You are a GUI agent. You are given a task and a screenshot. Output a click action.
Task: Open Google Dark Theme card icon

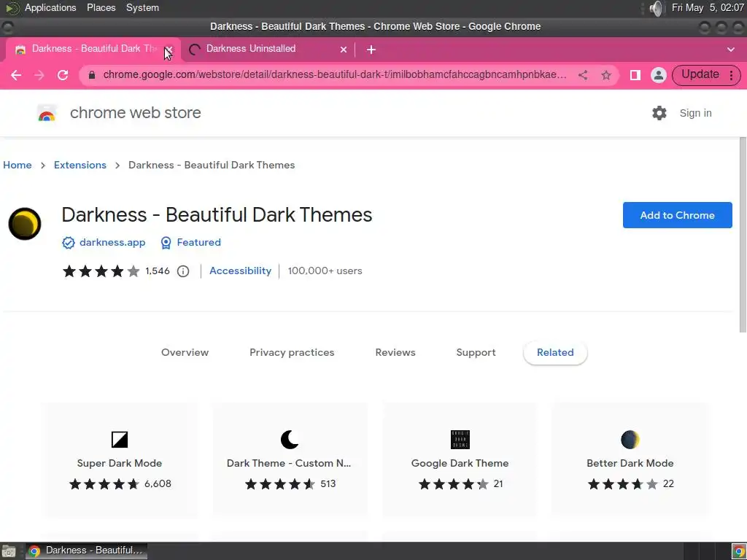click(460, 439)
